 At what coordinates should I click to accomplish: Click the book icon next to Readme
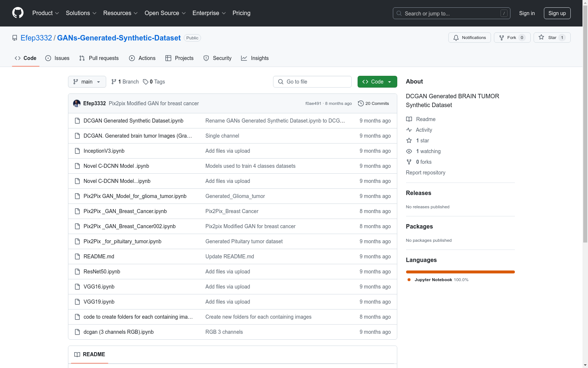tap(409, 119)
